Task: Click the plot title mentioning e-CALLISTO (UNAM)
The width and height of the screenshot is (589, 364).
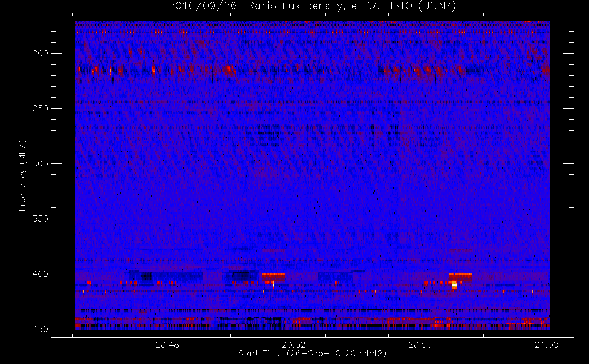Action: tap(312, 6)
